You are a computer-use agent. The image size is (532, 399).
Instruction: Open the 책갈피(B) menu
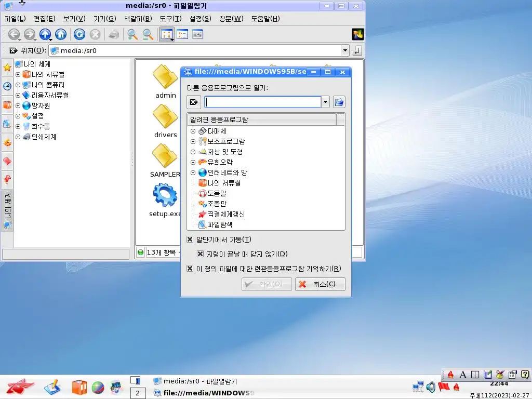tap(138, 19)
